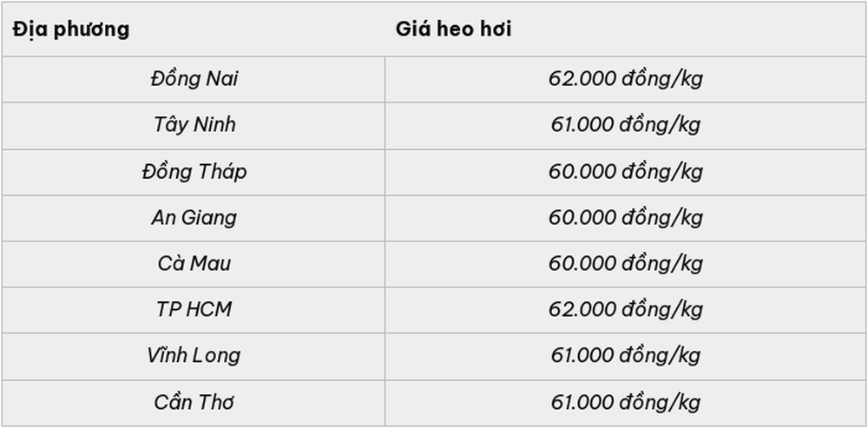This screenshot has width=868, height=428.
Task: Select the TP HCM cell
Action: pos(194,310)
